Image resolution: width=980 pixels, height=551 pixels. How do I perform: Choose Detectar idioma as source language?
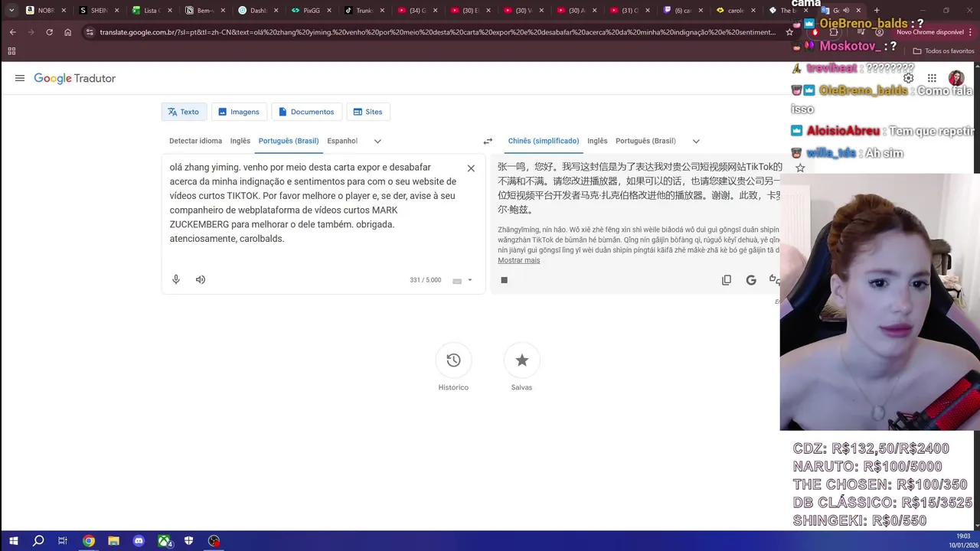pos(195,141)
